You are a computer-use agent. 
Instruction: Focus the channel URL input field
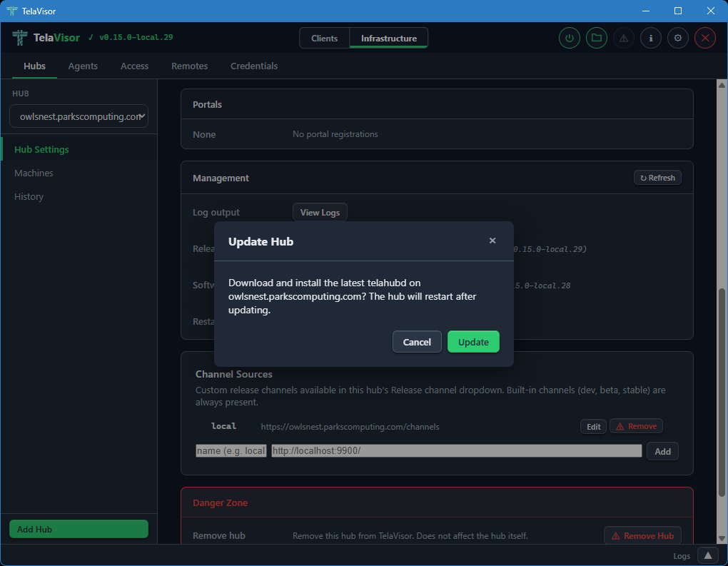pos(456,450)
